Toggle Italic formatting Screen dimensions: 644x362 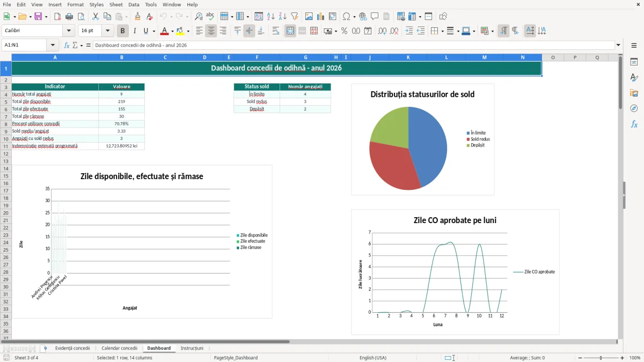[135, 31]
